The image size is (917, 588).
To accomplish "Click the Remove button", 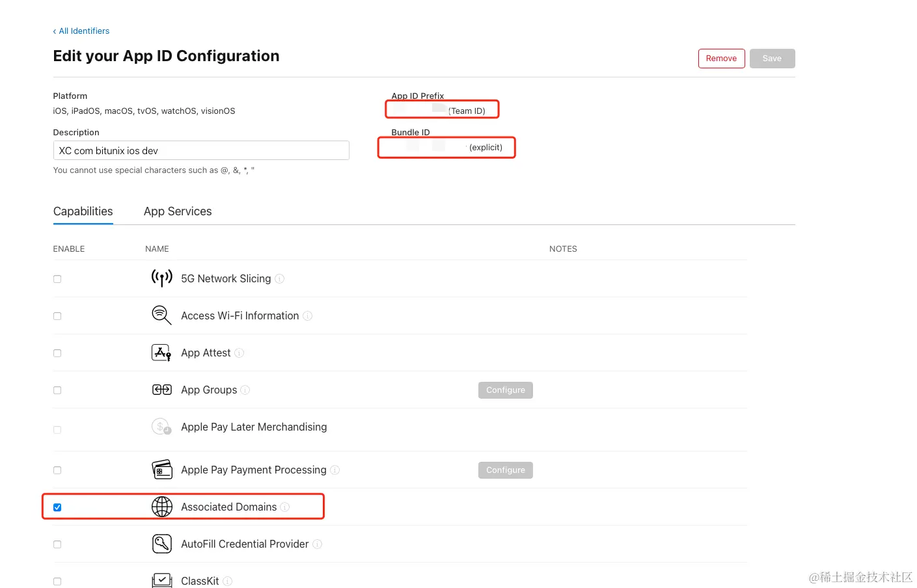I will 721,58.
